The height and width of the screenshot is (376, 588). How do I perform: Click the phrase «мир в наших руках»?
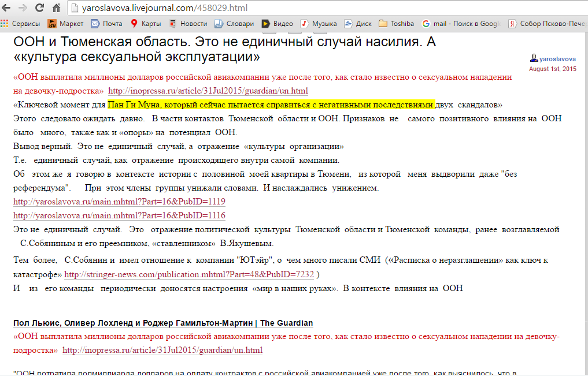point(295,288)
